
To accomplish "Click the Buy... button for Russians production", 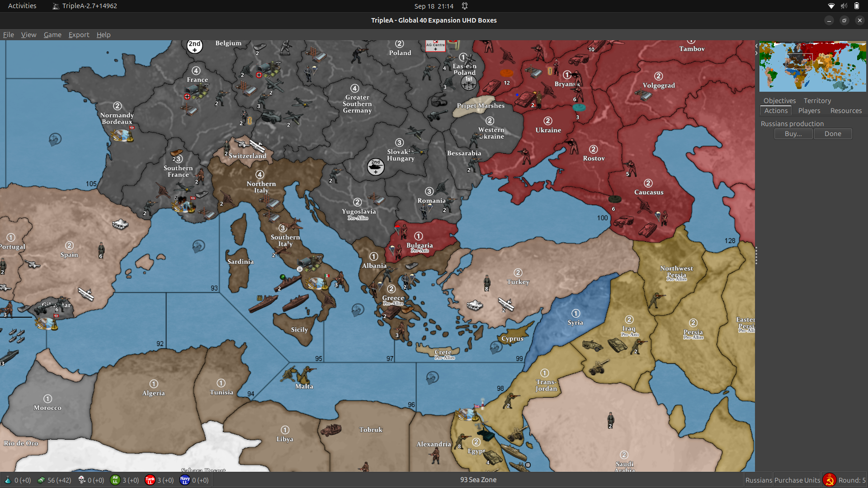I will pyautogui.click(x=793, y=134).
